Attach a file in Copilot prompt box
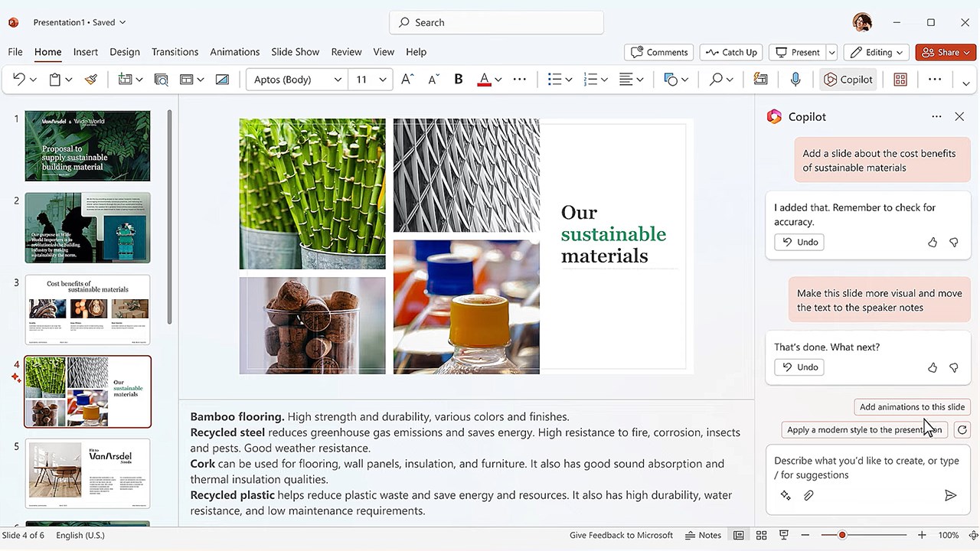 (x=808, y=496)
